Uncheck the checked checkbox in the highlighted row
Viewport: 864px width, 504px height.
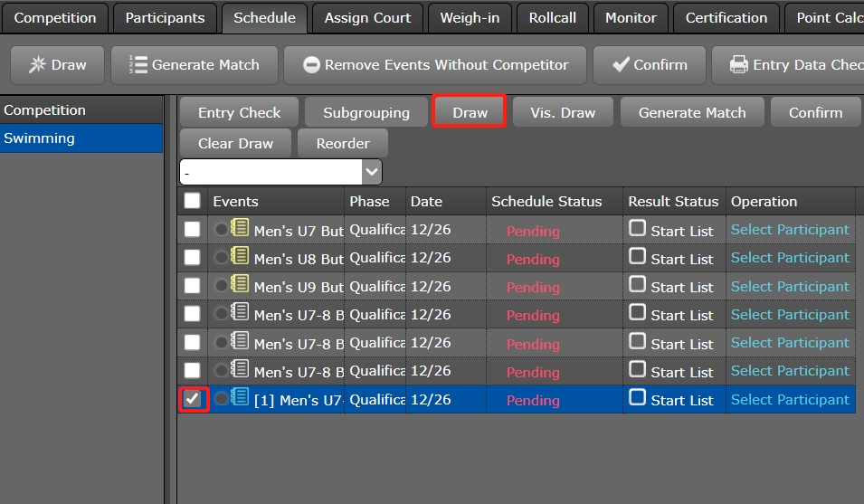(x=193, y=399)
